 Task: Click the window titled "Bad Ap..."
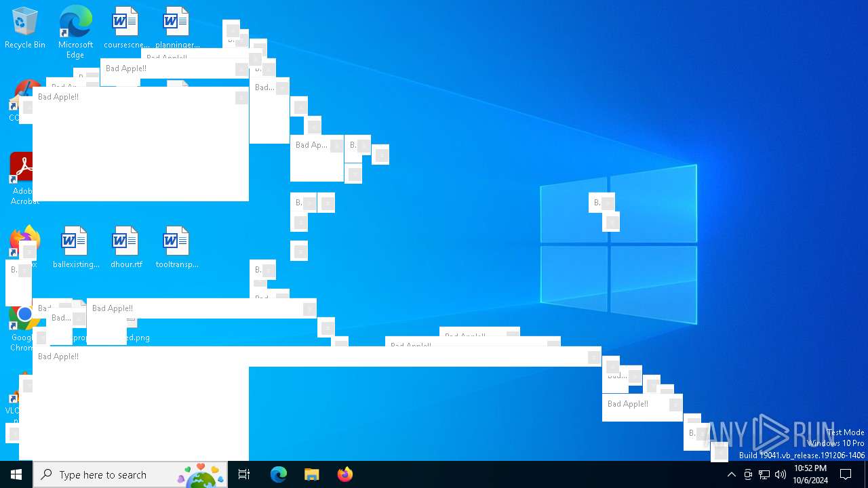point(317,158)
